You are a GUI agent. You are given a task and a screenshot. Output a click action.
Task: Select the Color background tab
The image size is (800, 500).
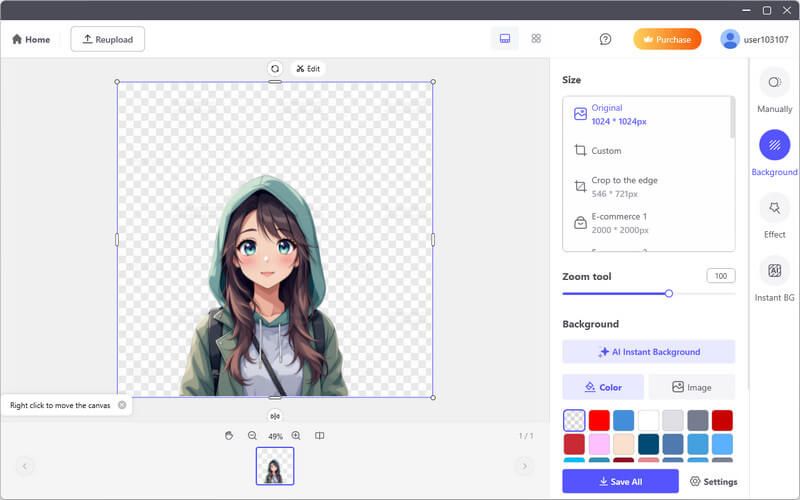click(603, 387)
